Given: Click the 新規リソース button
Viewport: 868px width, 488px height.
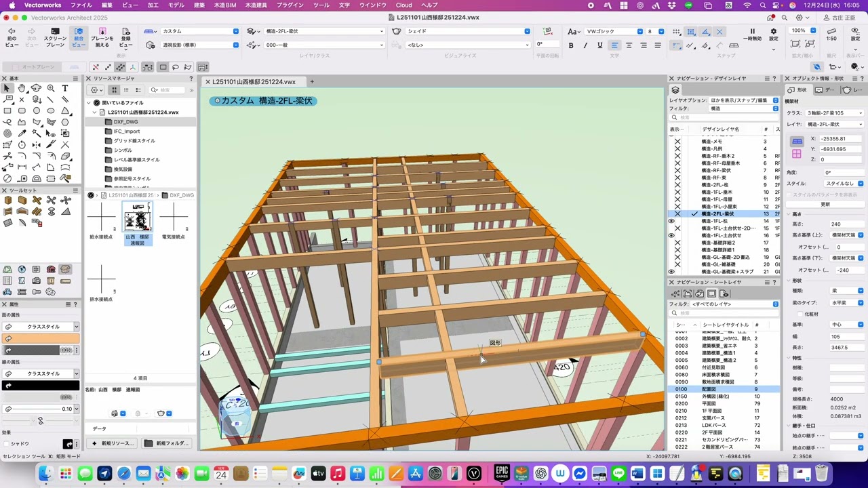Looking at the screenshot, I should tap(113, 443).
